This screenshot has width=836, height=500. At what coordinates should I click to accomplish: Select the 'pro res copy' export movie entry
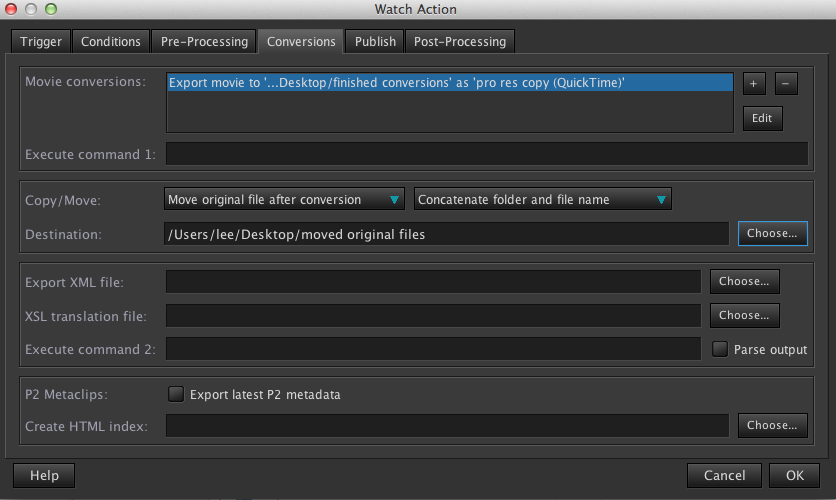click(x=449, y=83)
